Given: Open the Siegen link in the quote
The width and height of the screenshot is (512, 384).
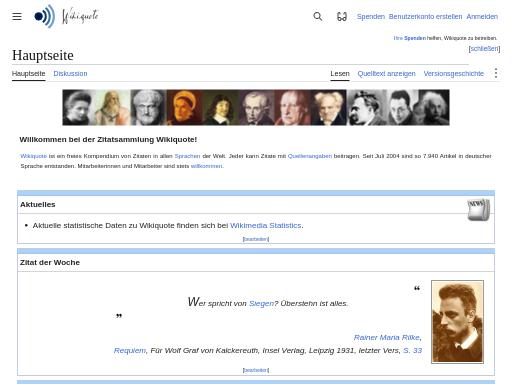Looking at the screenshot, I should pos(261,303).
